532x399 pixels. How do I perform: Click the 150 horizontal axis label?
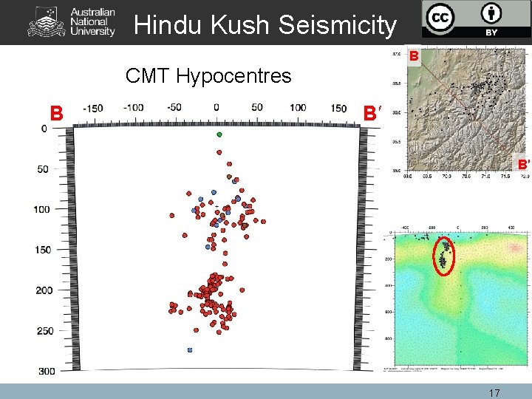(338, 109)
